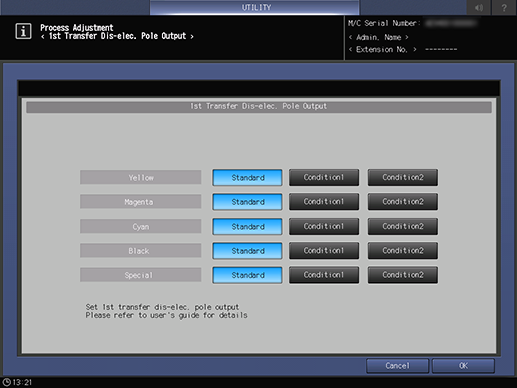
Task: Click the Admin. Name label
Action: [x=378, y=37]
